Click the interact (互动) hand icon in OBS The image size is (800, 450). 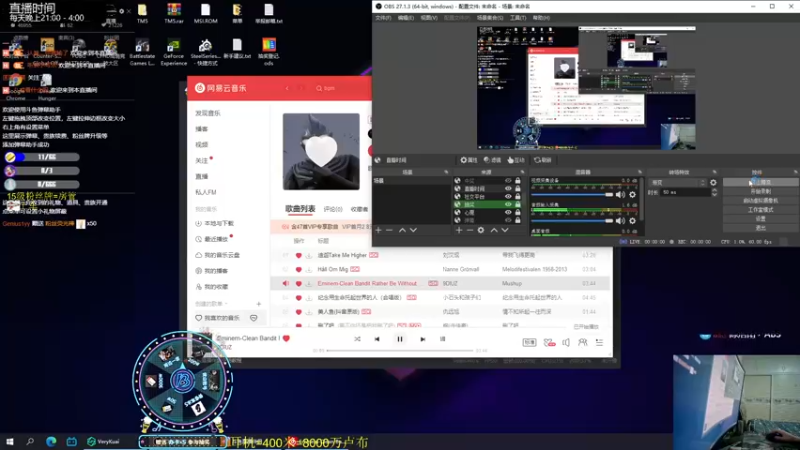tap(516, 160)
